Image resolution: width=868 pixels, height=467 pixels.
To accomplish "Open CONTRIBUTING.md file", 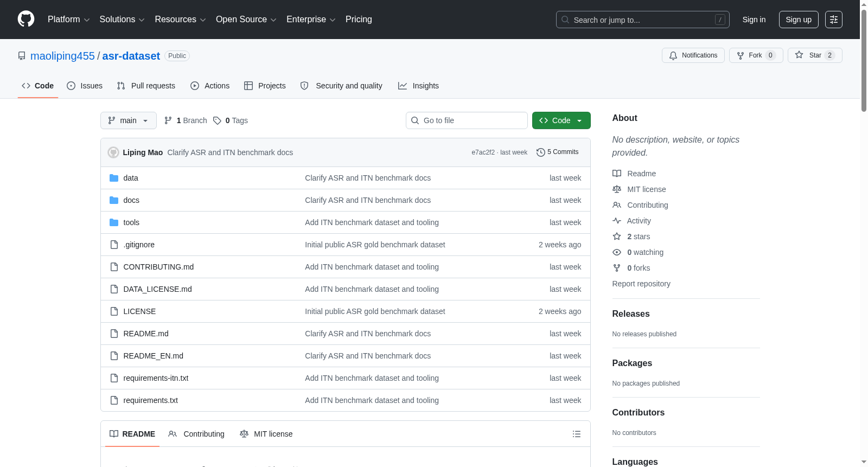I will point(158,267).
